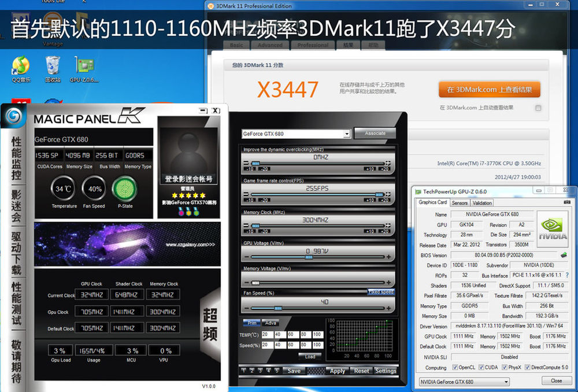578x392 pixels.
Task: Click Reset in overclock panel
Action: coord(361,371)
